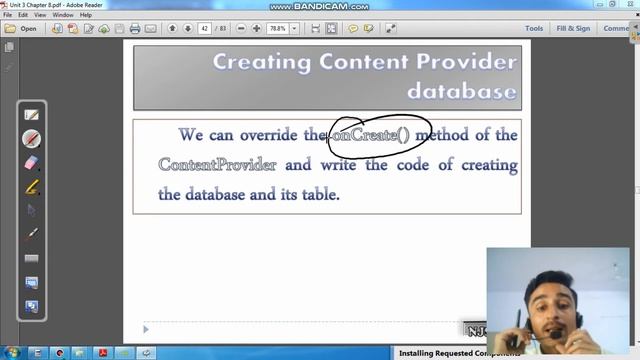The width and height of the screenshot is (640, 360).
Task: Open the Windows Start button
Action: pyautogui.click(x=12, y=353)
